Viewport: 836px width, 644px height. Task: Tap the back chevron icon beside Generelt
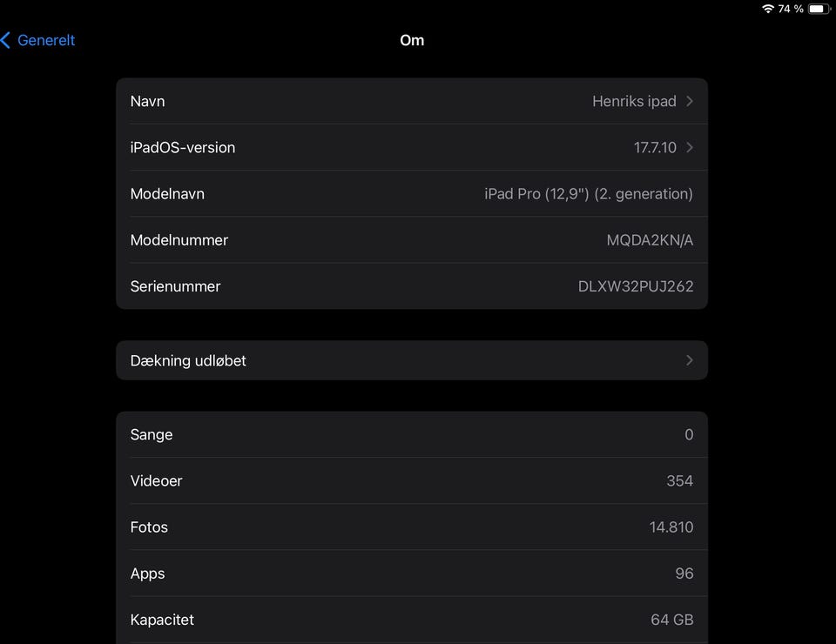pos(6,40)
